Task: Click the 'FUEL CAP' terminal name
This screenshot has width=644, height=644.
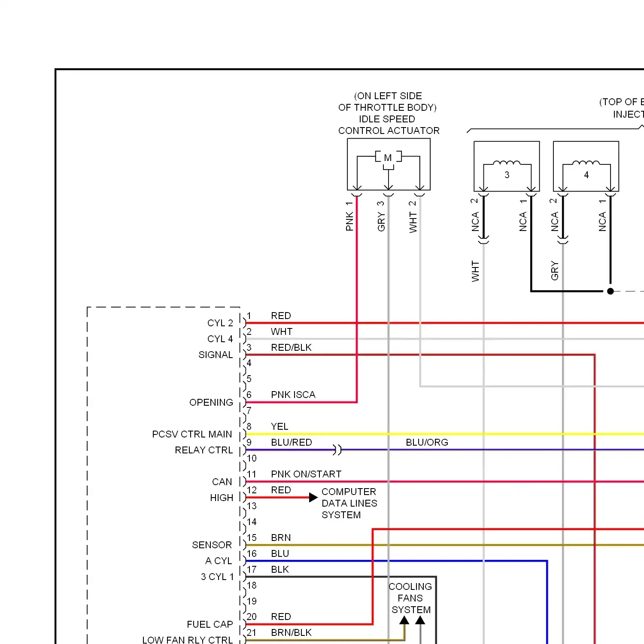Action: [x=210, y=624]
